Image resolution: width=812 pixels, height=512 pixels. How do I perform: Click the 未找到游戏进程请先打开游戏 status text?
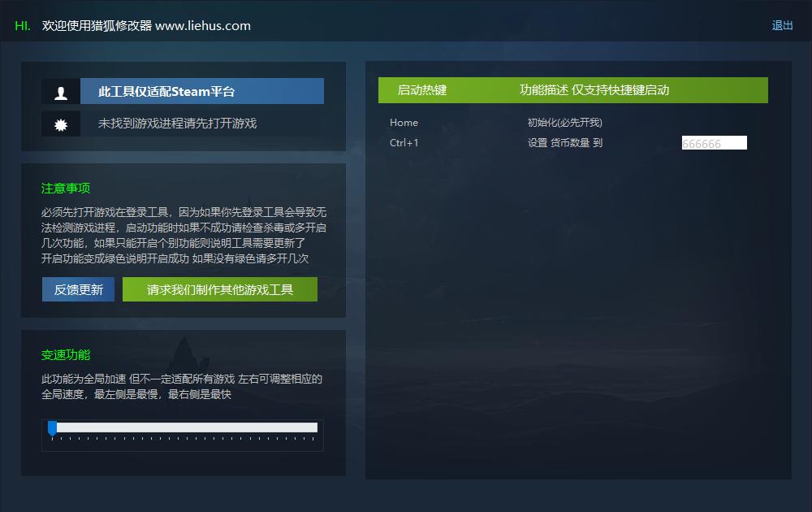pos(177,124)
